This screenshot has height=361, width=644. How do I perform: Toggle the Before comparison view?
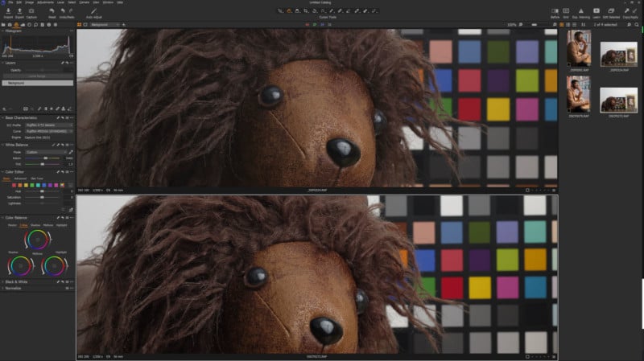pos(555,11)
